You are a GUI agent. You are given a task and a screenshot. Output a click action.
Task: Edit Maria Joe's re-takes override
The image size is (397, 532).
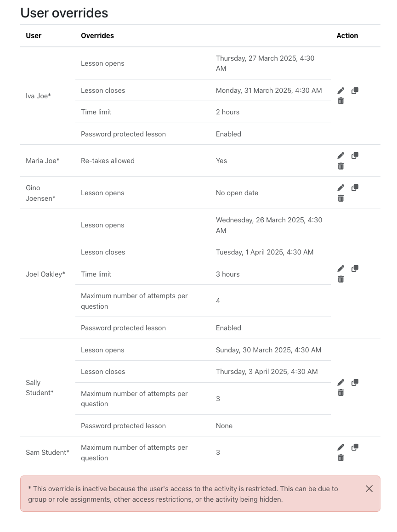(340, 155)
